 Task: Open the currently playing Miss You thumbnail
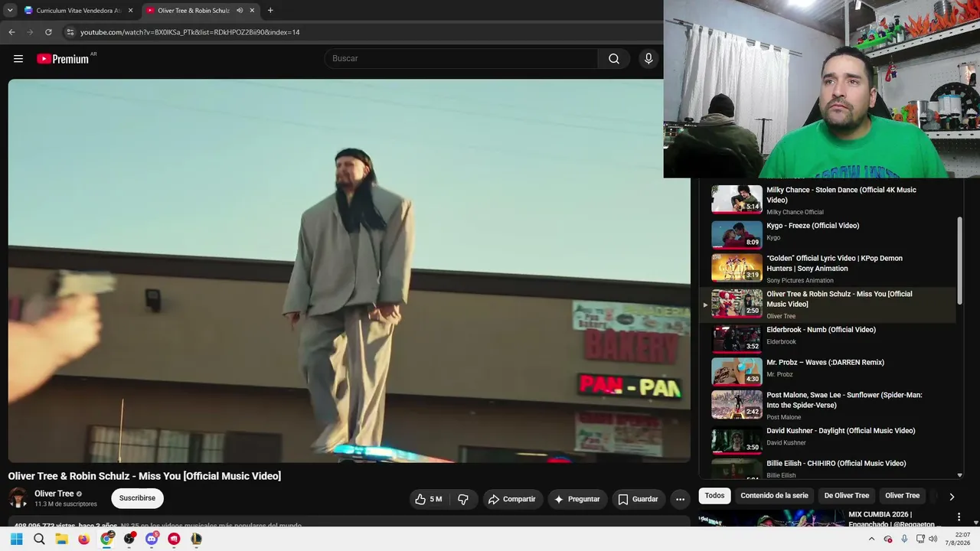[737, 303]
